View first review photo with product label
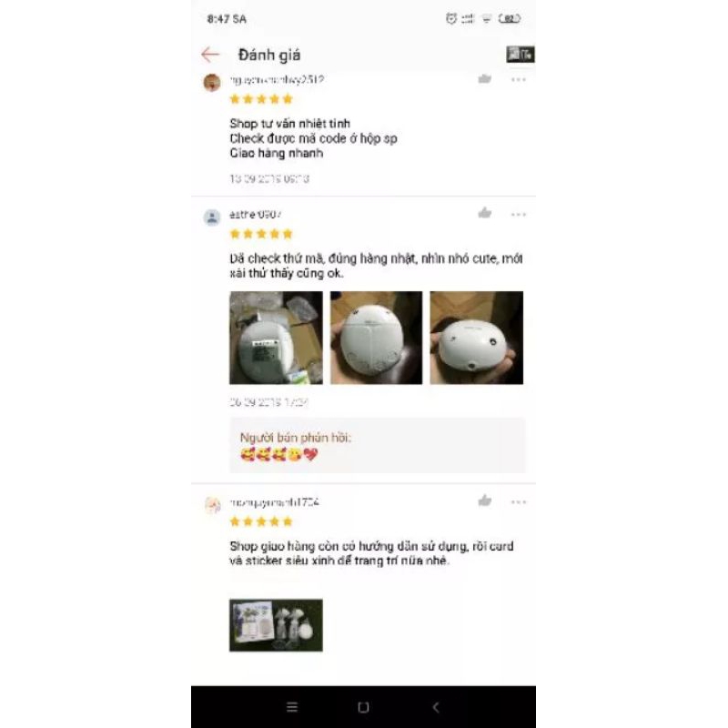Image resolution: width=728 pixels, height=728 pixels. (277, 338)
